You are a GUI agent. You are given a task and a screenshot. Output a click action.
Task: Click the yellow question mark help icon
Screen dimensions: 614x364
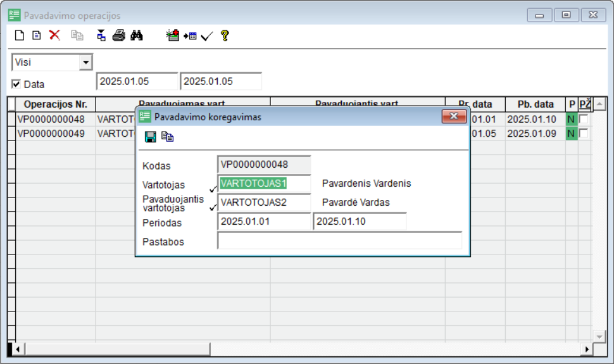coord(224,36)
